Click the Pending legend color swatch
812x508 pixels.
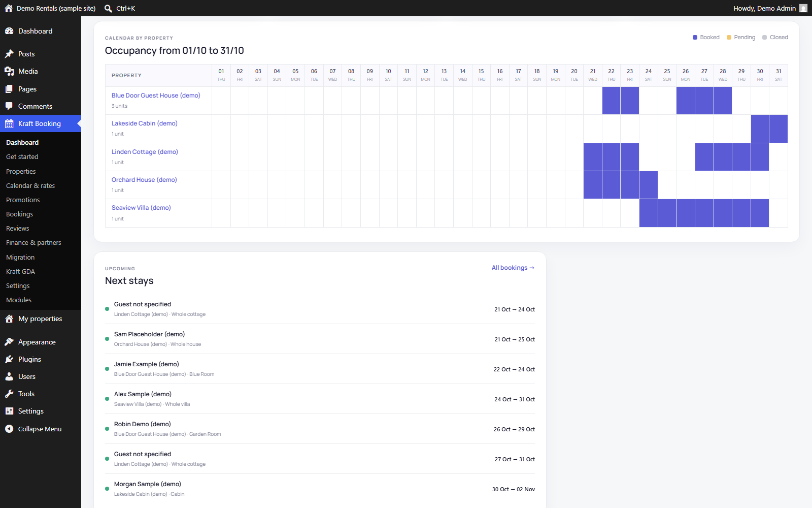pyautogui.click(x=729, y=37)
